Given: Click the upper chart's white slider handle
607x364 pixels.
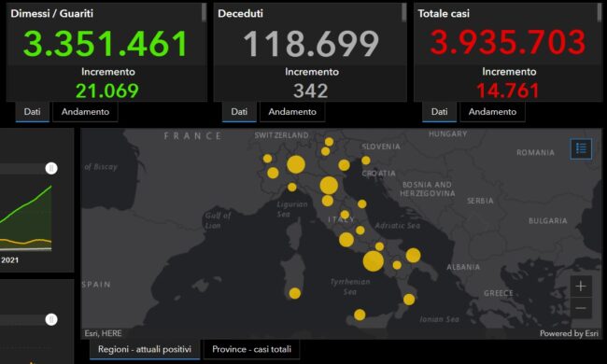Looking at the screenshot, I should pyautogui.click(x=51, y=168).
